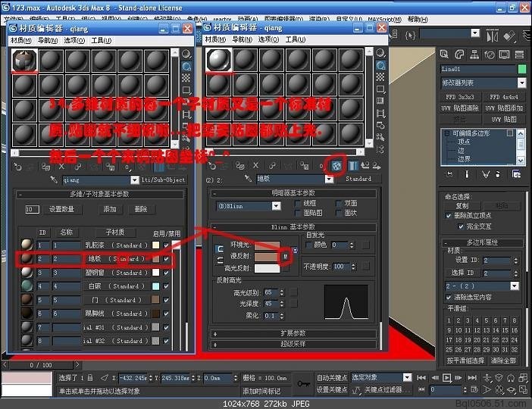Toggle Show End Result in Standard material editor
The width and height of the screenshot is (532, 409).
(353, 165)
